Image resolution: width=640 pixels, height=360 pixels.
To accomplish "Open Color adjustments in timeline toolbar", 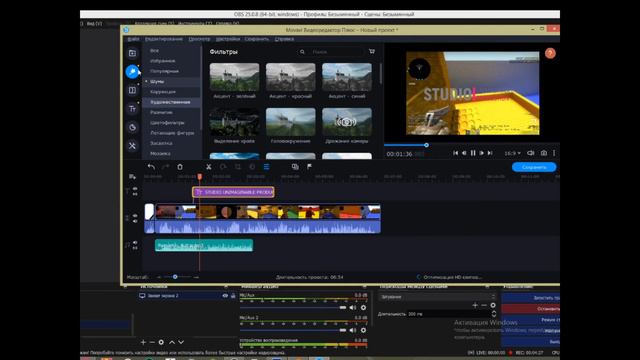I will [252, 167].
